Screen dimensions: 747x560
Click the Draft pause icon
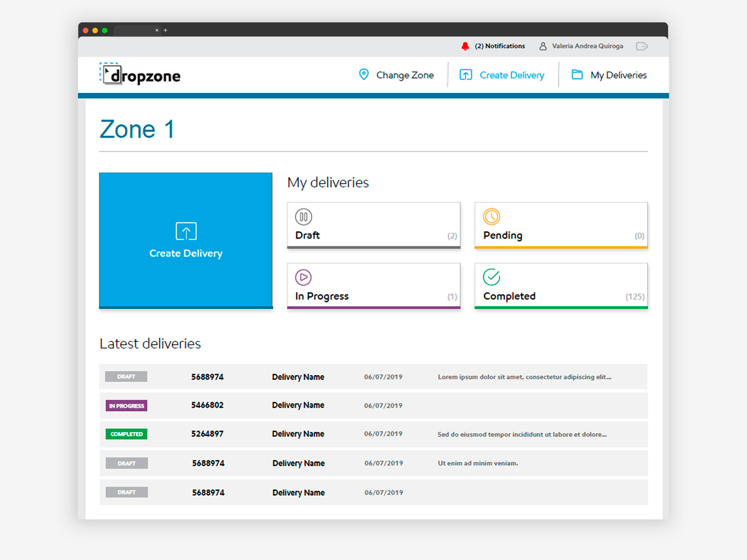tap(303, 217)
